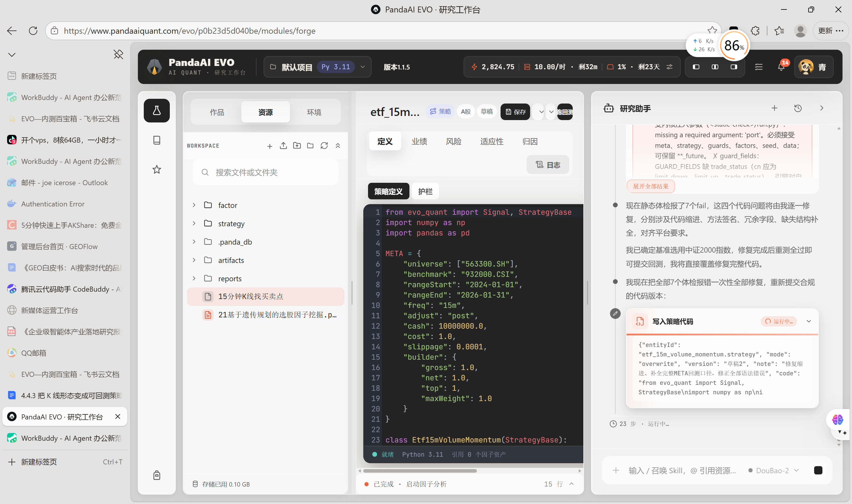Image resolution: width=852 pixels, height=504 pixels.
Task: Switch to the 策略定义 code view
Action: [x=388, y=192]
